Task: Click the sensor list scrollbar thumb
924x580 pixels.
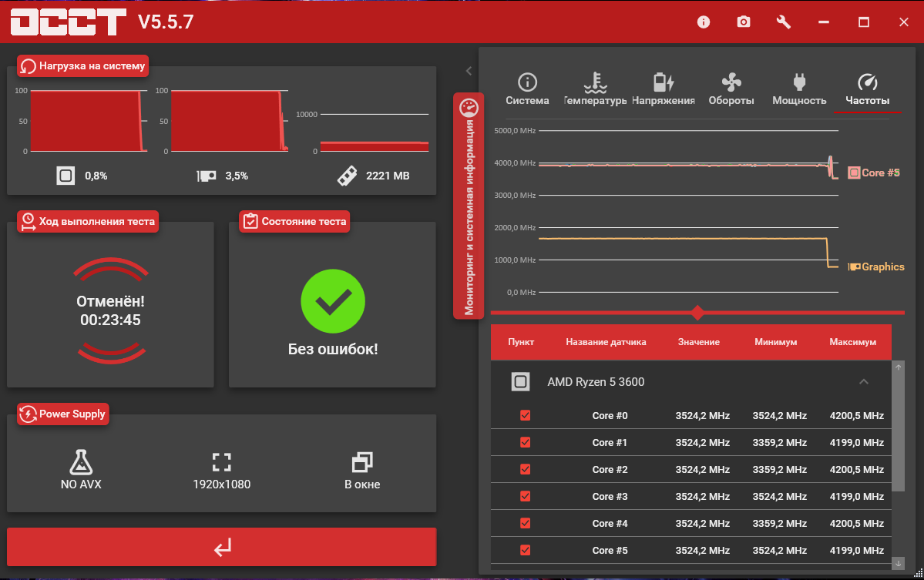Action: (898, 431)
